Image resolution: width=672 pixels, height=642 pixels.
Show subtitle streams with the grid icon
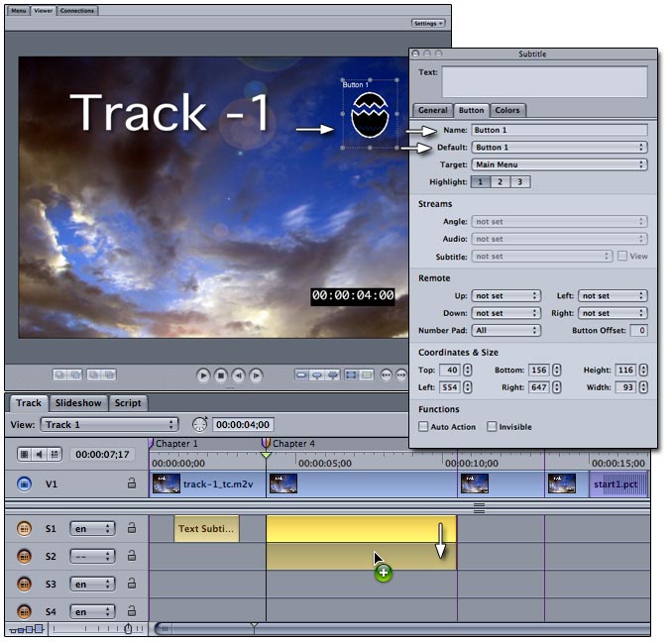point(55,454)
